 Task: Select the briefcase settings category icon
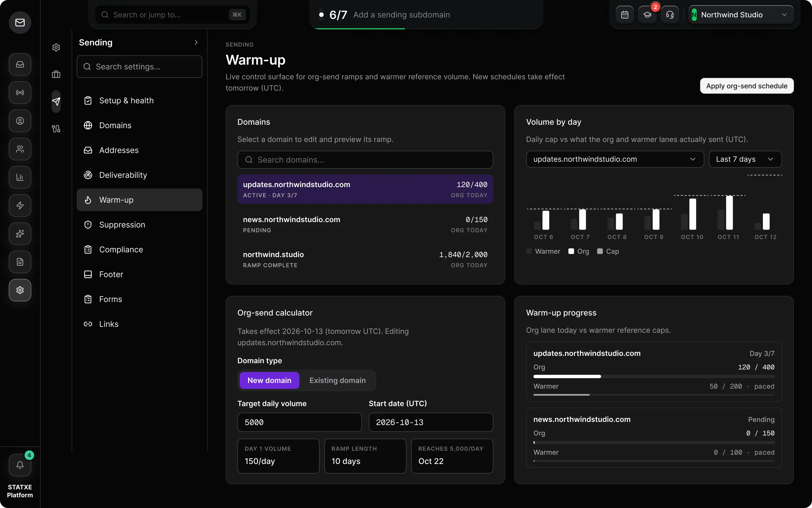[x=56, y=74]
